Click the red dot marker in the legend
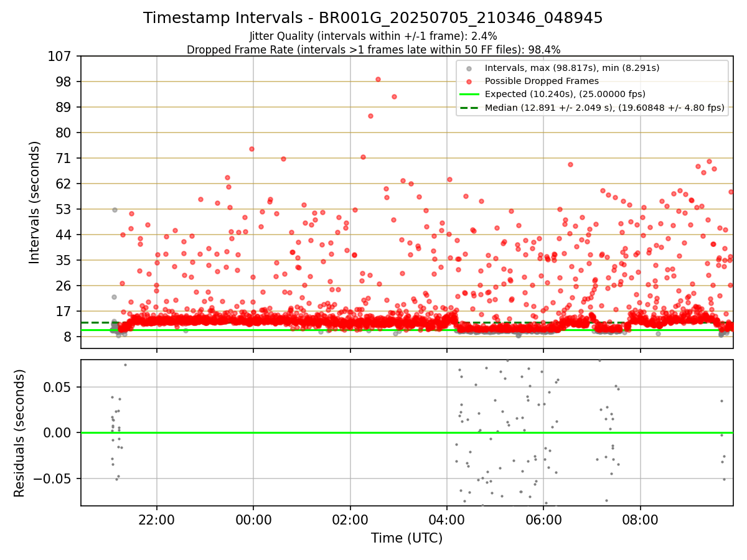Image resolution: width=747 pixels, height=560 pixels. click(x=469, y=82)
